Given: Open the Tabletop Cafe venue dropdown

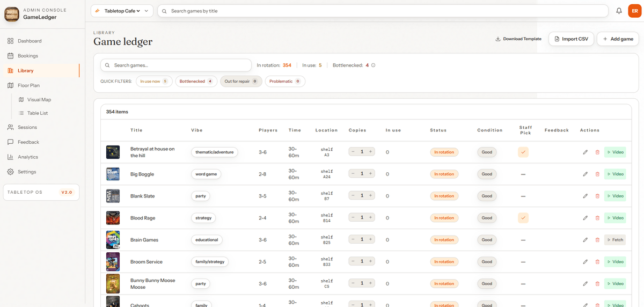Looking at the screenshot, I should (x=122, y=11).
